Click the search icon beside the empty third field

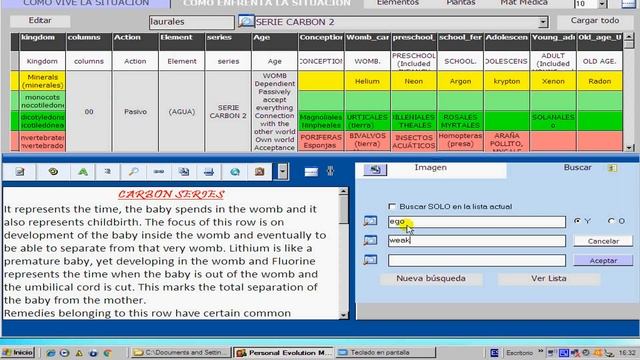370,260
